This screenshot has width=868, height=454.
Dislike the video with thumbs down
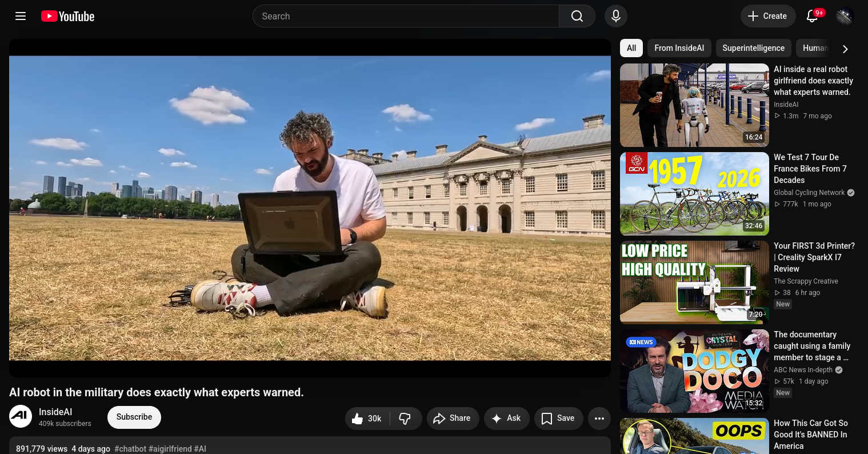(x=405, y=419)
